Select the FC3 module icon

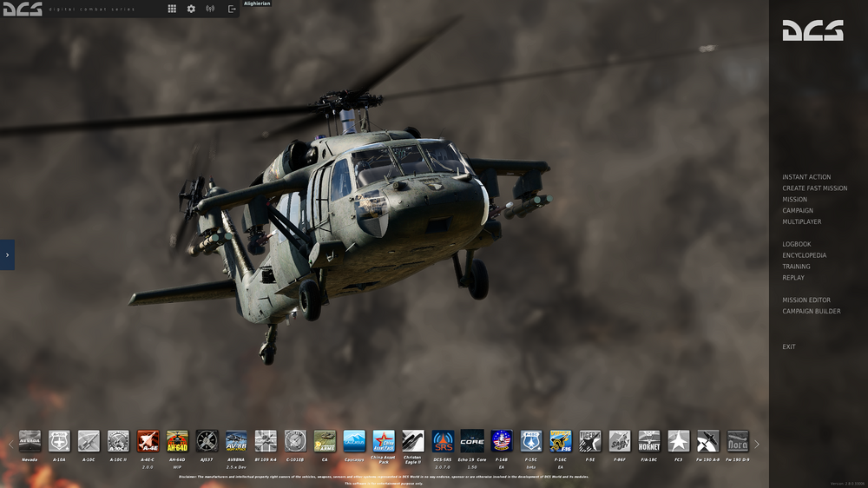click(x=679, y=441)
